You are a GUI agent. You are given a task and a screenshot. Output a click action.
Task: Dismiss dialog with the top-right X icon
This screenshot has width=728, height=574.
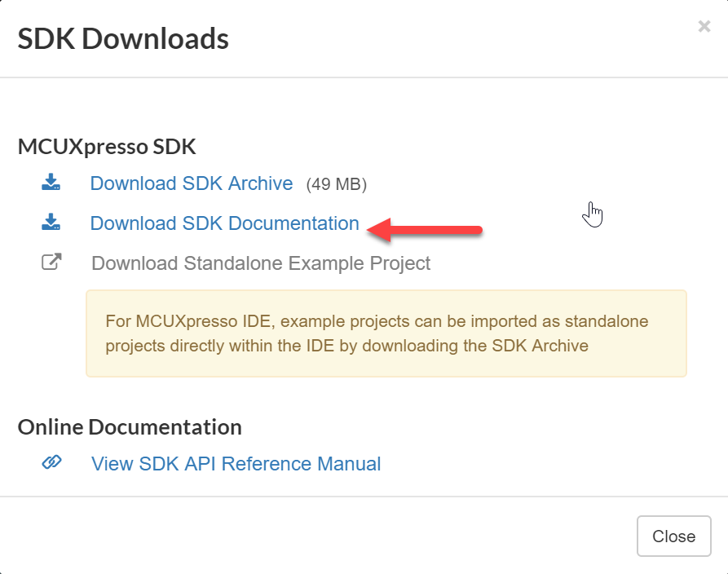(704, 27)
